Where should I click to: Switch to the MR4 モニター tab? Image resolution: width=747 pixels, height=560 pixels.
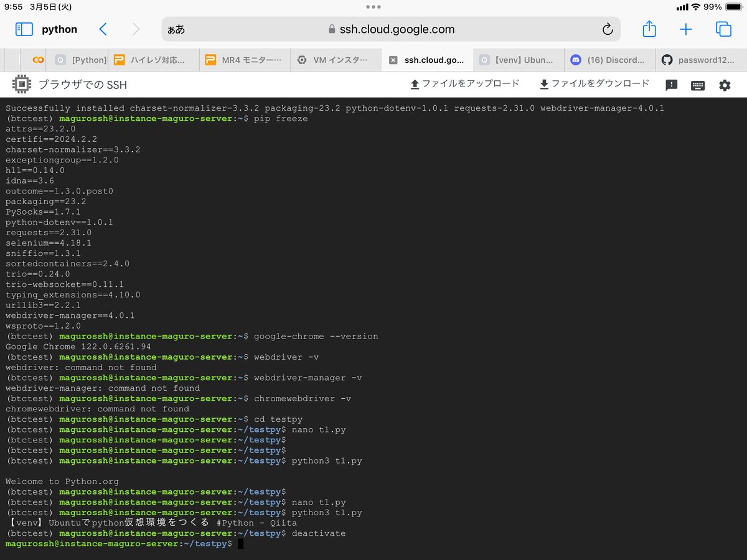pyautogui.click(x=245, y=60)
